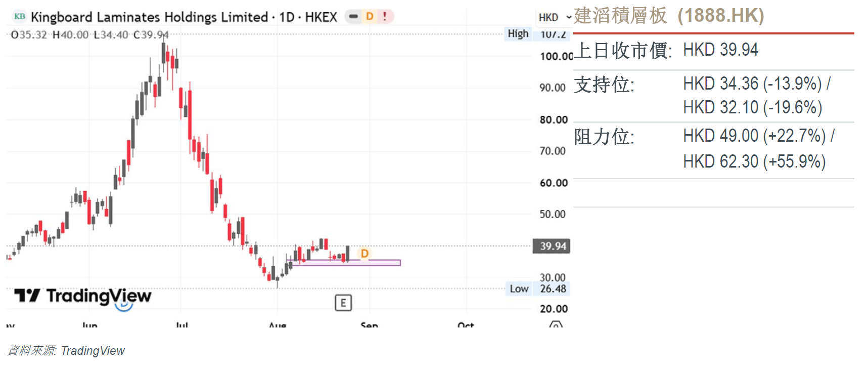Click the High label on the price axis
Viewport: 868px width, 368px height.
518,34
